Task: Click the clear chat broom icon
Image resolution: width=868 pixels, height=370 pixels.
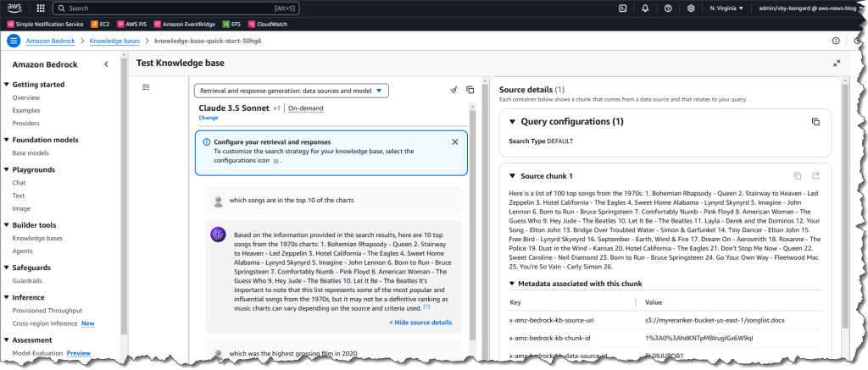Action: 453,90
